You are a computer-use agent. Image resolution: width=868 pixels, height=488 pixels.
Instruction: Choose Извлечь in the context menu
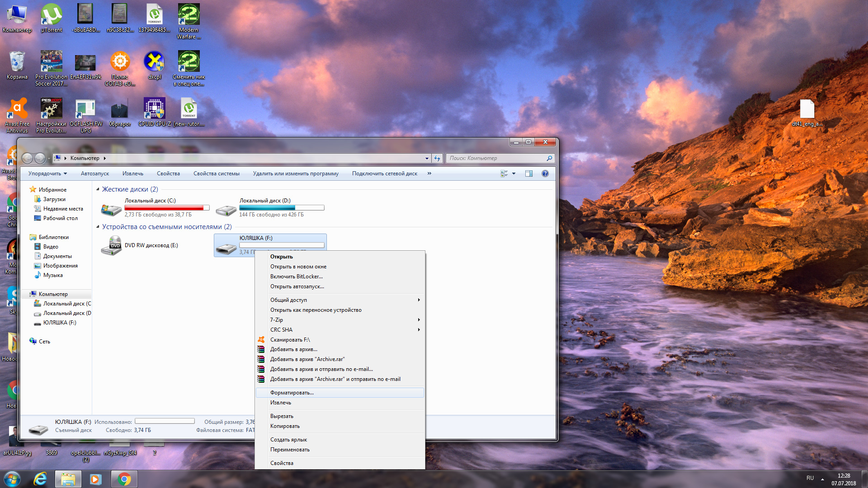click(340, 403)
